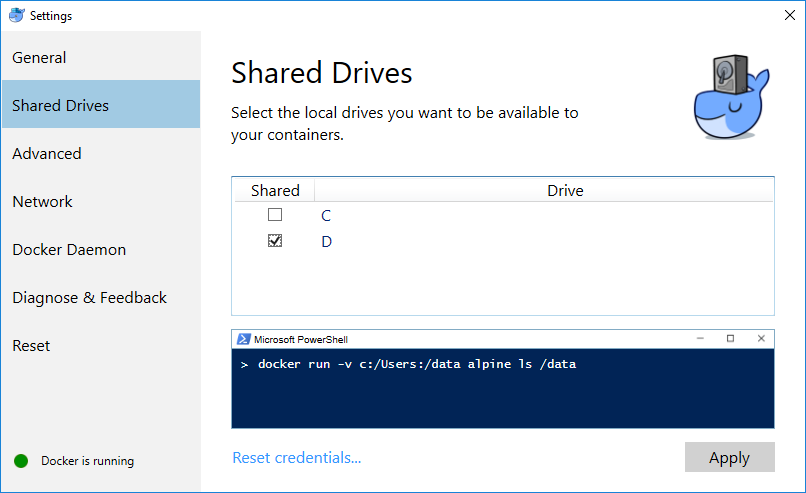Screen dimensions: 806x493
Task: Click the Apply button
Action: coord(729,457)
